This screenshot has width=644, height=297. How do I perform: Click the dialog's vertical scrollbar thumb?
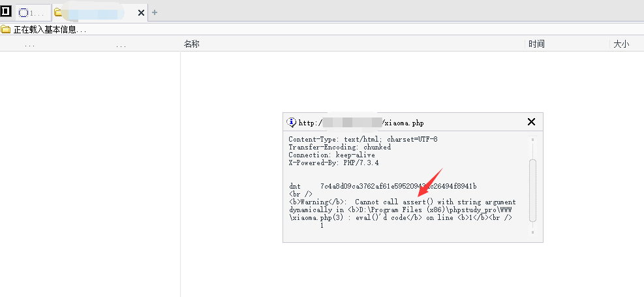[532, 191]
